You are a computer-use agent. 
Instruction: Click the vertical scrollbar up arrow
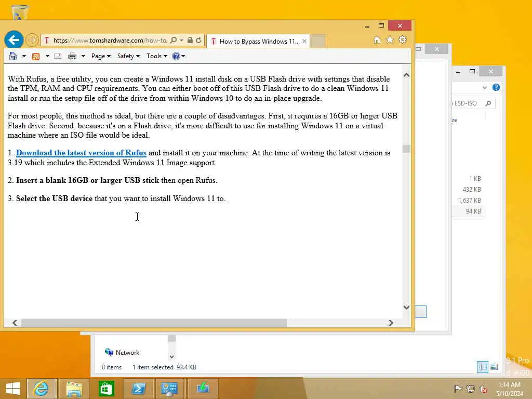point(406,75)
